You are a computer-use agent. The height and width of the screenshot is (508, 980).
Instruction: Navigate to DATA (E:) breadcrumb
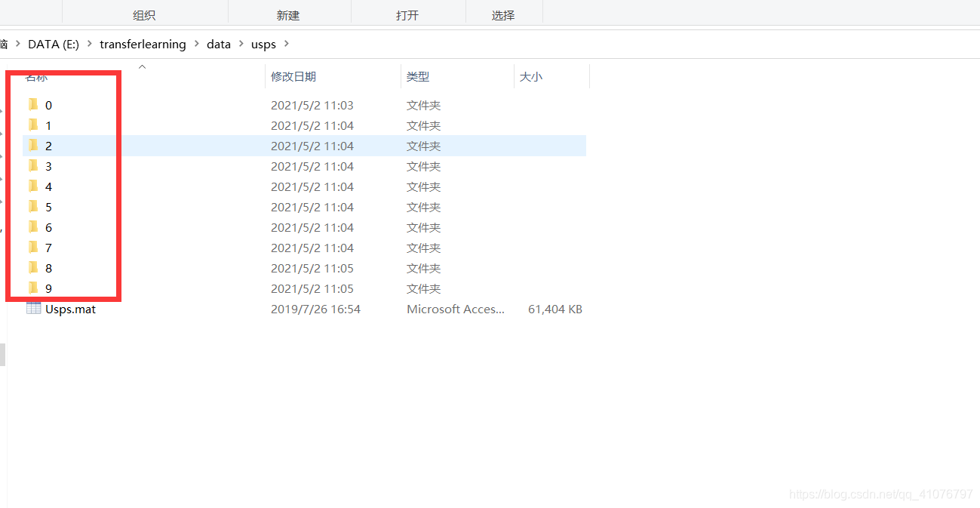pyautogui.click(x=53, y=44)
